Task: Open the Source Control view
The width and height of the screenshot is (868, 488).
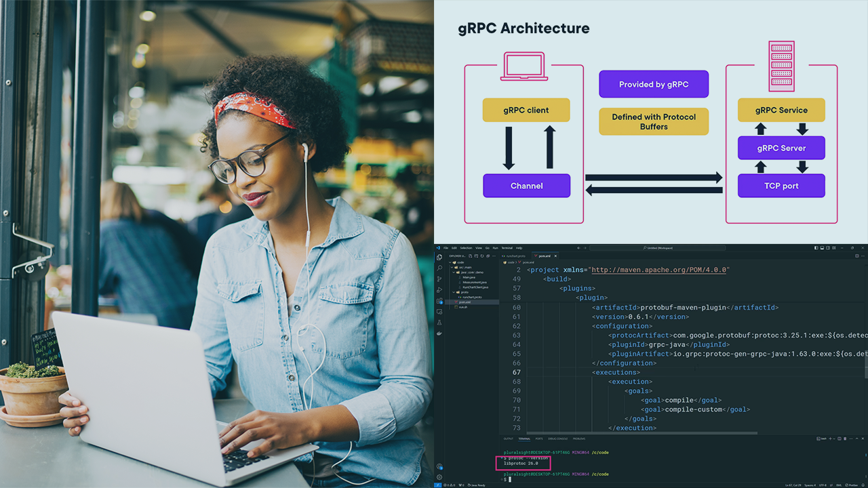Action: 439,279
